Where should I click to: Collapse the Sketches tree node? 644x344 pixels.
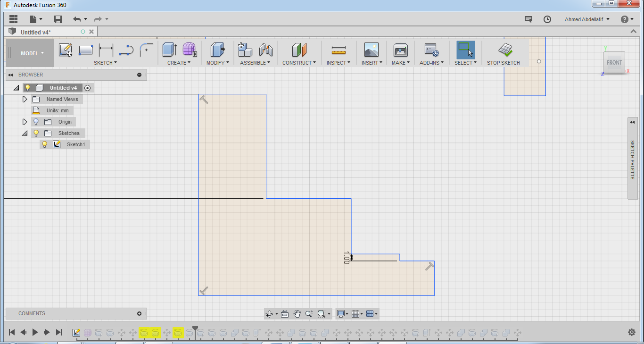pos(25,133)
